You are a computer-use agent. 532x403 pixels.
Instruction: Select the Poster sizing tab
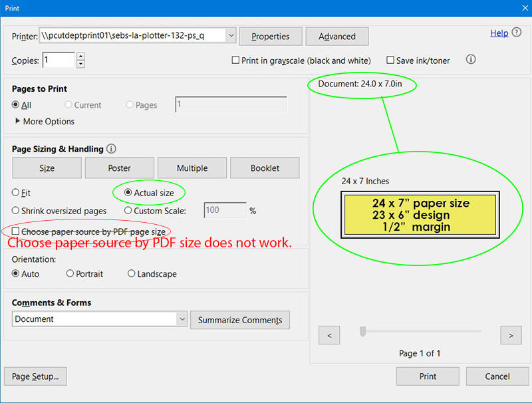(x=120, y=168)
